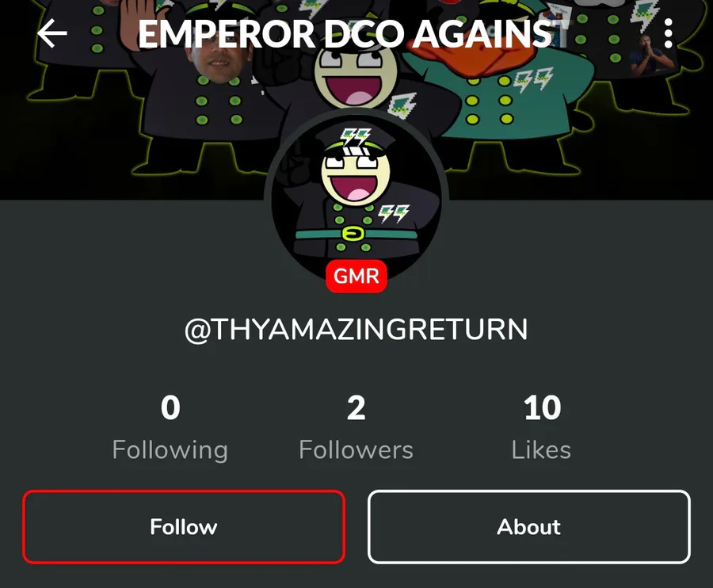The width and height of the screenshot is (713, 588).
Task: View the 0 Following list
Action: (x=170, y=428)
